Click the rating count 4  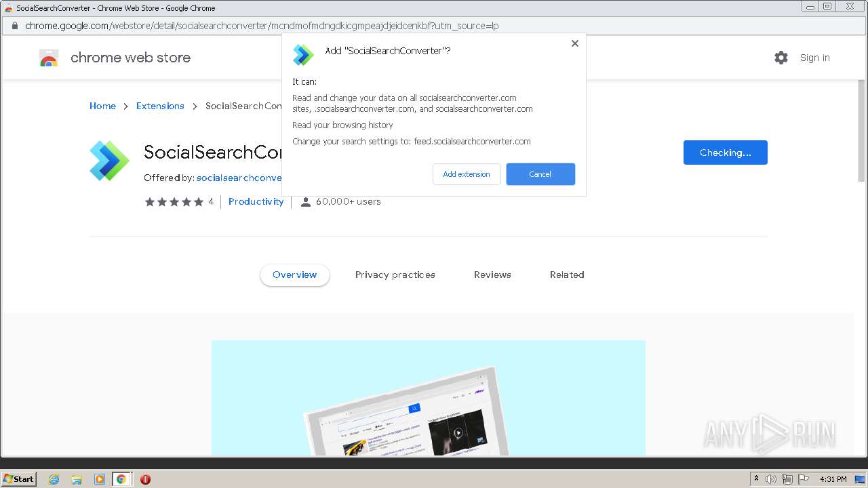pyautogui.click(x=211, y=201)
